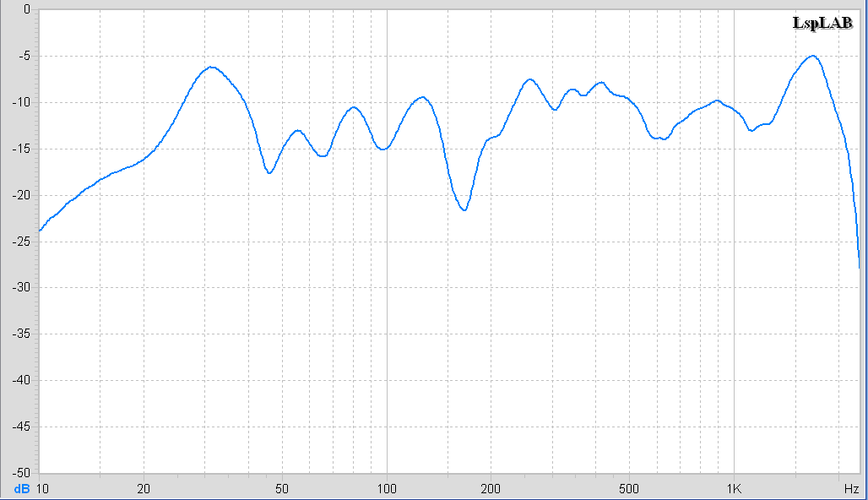
Task: Click the -15 label on vertical axis
Action: (x=21, y=149)
